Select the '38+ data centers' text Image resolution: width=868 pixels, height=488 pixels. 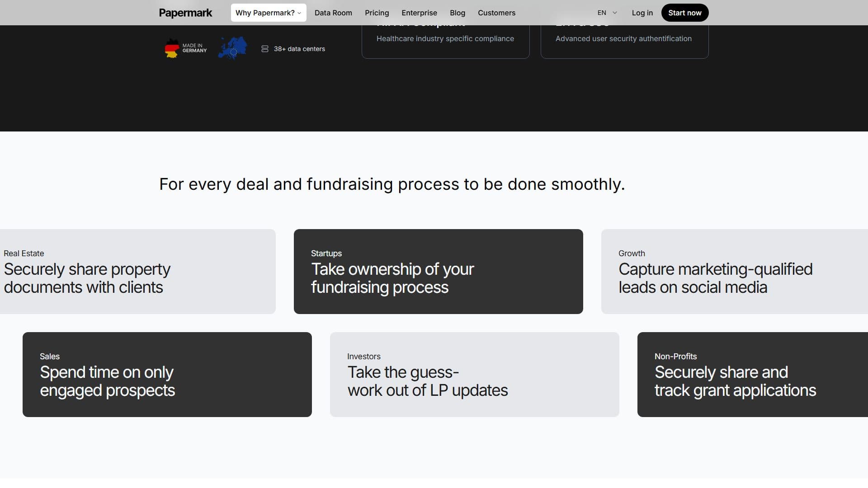pos(299,49)
